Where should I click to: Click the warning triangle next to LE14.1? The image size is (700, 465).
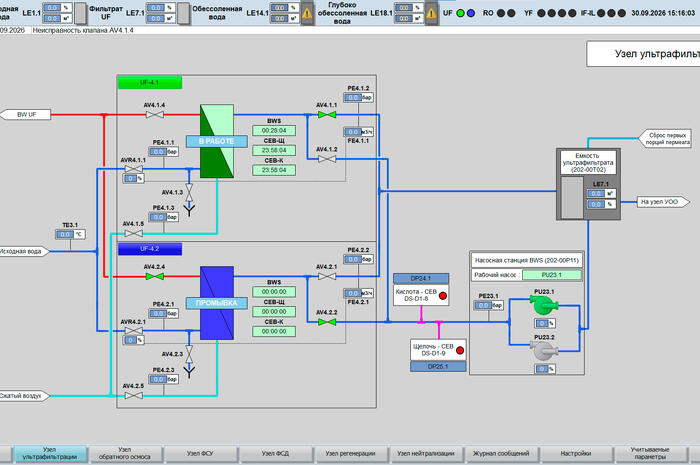coord(307,13)
